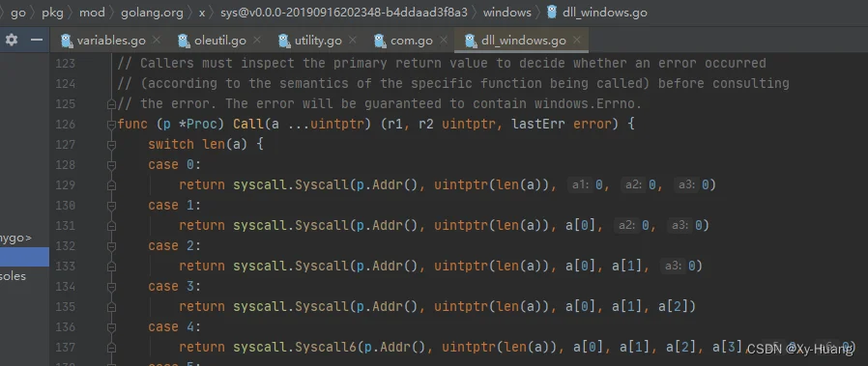Close the dll_windows.go tab

(576, 40)
